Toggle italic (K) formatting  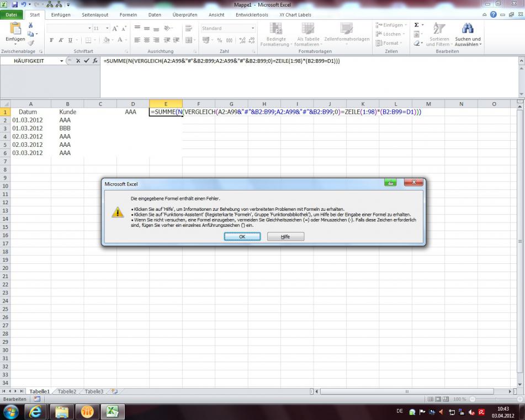click(x=61, y=40)
